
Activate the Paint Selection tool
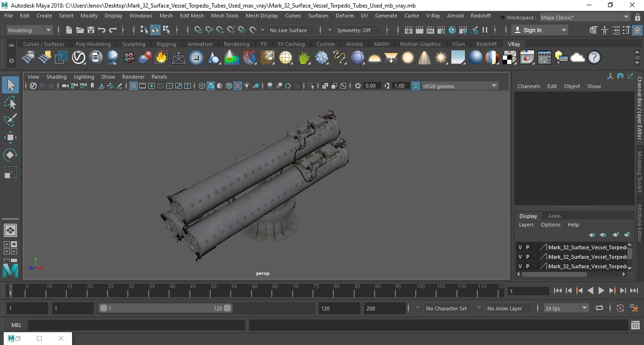(10, 120)
